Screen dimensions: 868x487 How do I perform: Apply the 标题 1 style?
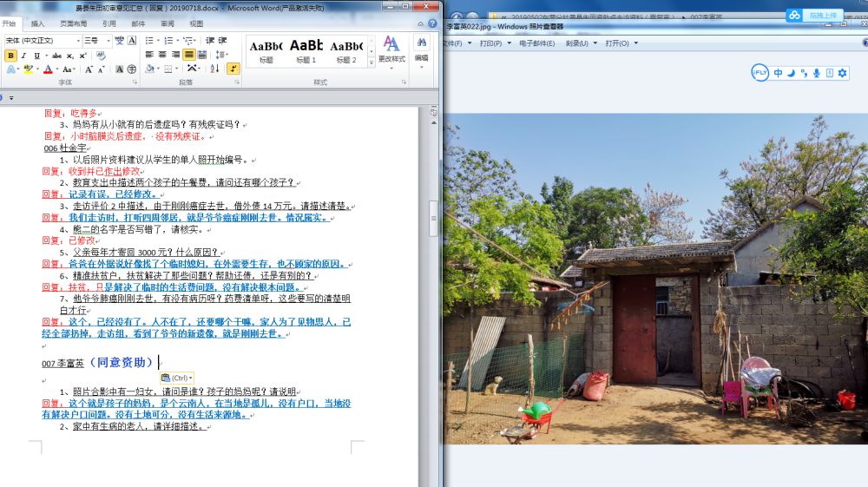(306, 51)
